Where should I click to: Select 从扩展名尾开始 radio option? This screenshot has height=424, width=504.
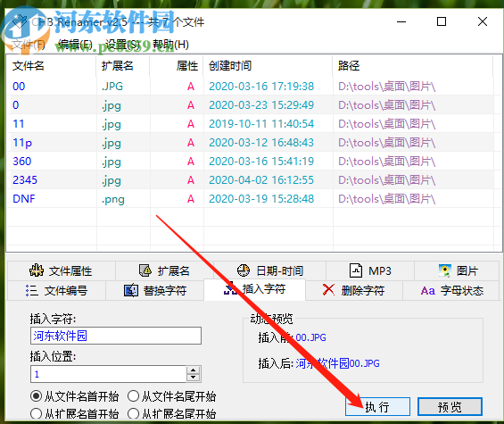point(172,413)
